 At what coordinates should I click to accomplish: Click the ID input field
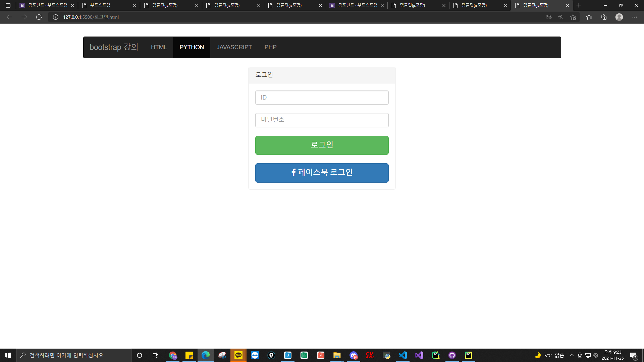click(x=322, y=98)
